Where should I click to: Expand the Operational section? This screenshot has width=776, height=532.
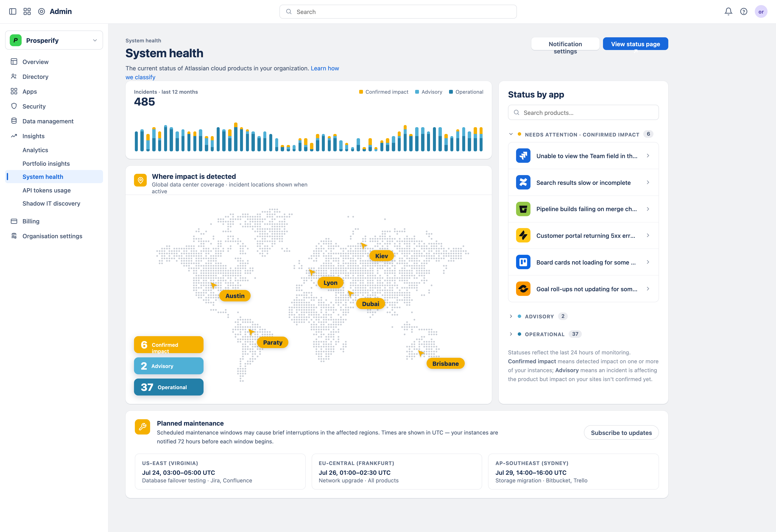pyautogui.click(x=511, y=334)
